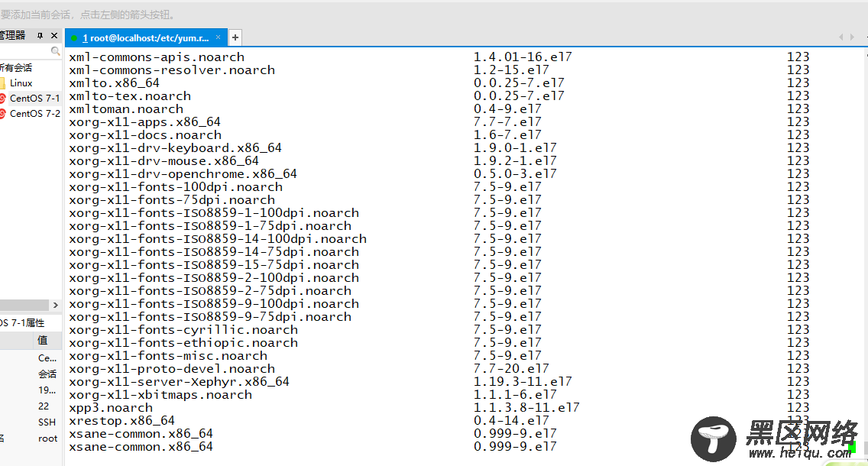868x466 pixels.
Task: Pin the session manager panel
Action: pyautogui.click(x=40, y=35)
